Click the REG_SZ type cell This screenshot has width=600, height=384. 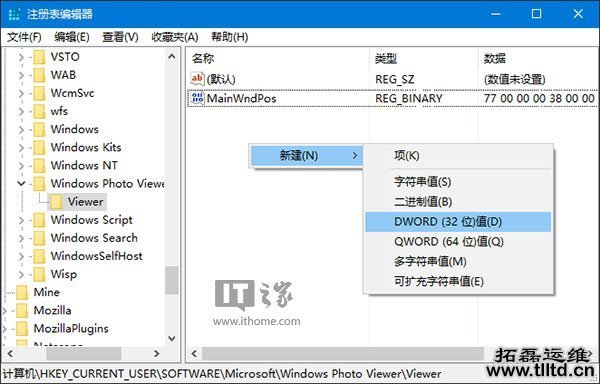(395, 79)
